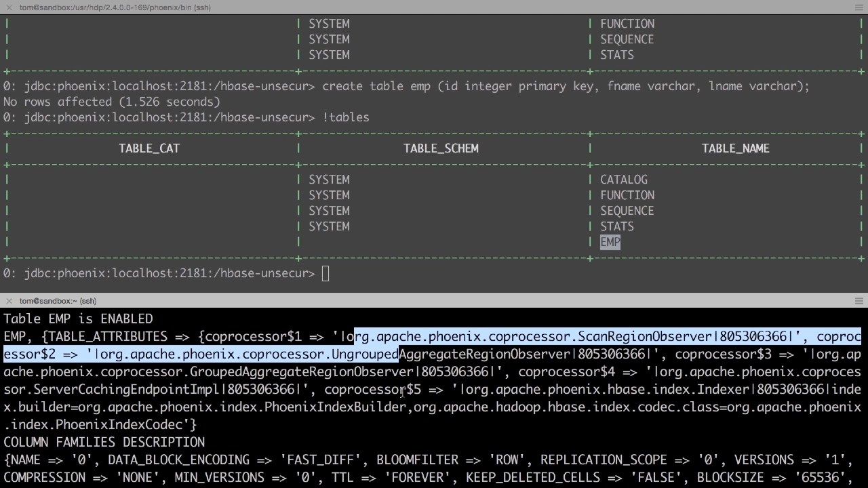The height and width of the screenshot is (488, 868).
Task: Click the TABLE_SCHEM column header
Action: [441, 148]
